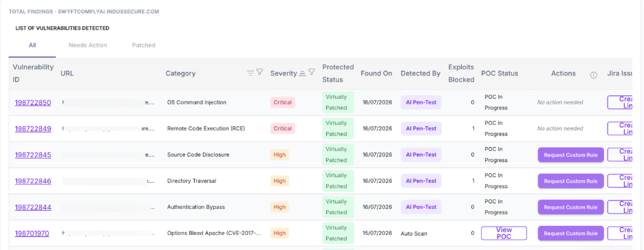Switch to the Needs Action tab
This screenshot has height=250, width=644.
tap(87, 45)
